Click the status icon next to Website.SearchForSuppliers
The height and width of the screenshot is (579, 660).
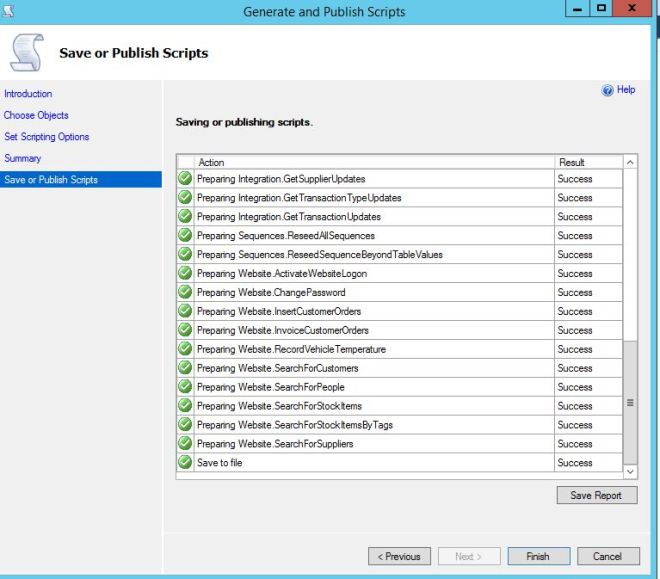click(185, 444)
